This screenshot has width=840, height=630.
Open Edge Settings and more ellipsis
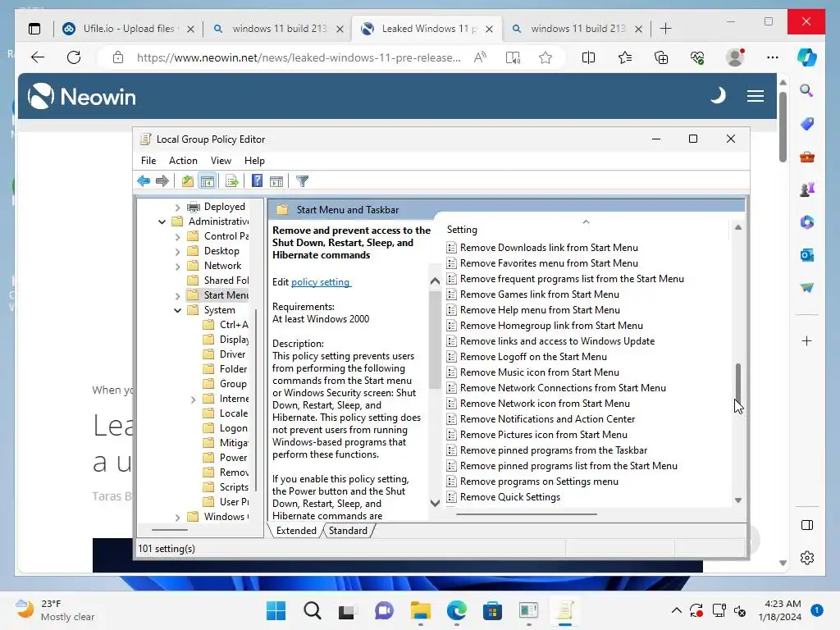click(772, 57)
